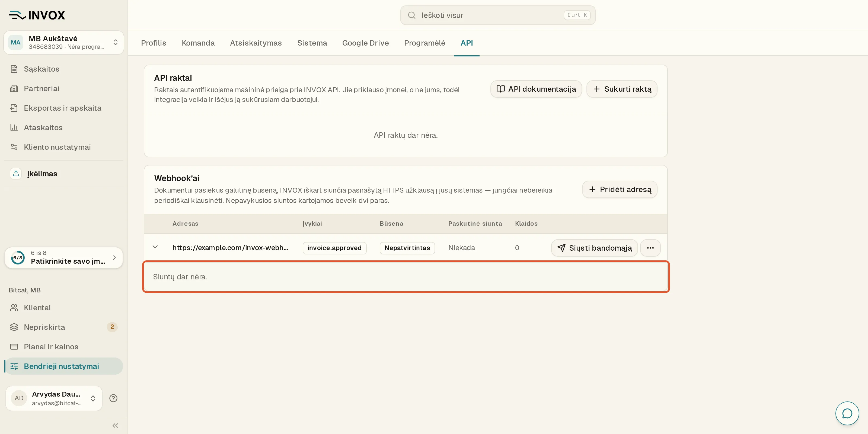The width and height of the screenshot is (868, 434).
Task: Open the Google Drive tab
Action: click(x=366, y=43)
